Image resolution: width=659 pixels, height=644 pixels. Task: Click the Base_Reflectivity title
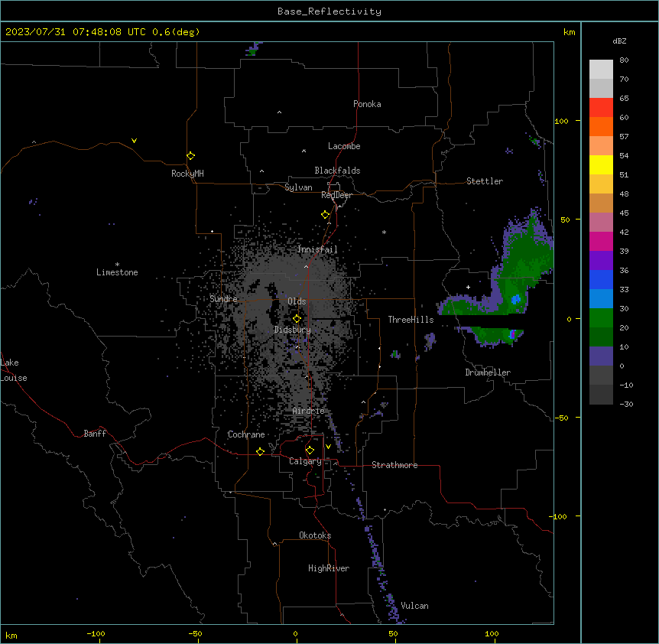click(329, 11)
